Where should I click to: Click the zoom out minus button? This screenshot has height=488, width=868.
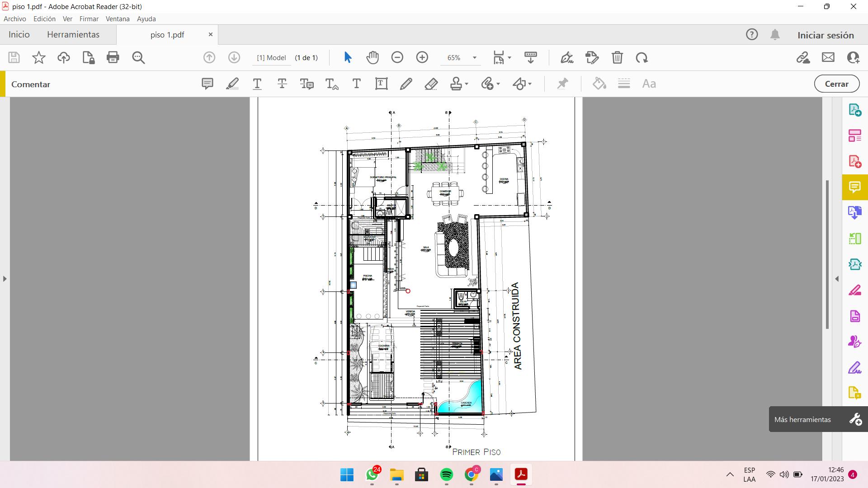pyautogui.click(x=397, y=57)
